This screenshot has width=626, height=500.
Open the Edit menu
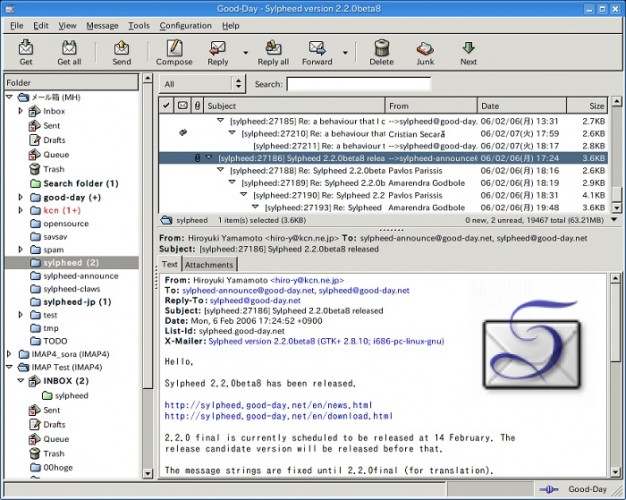41,26
